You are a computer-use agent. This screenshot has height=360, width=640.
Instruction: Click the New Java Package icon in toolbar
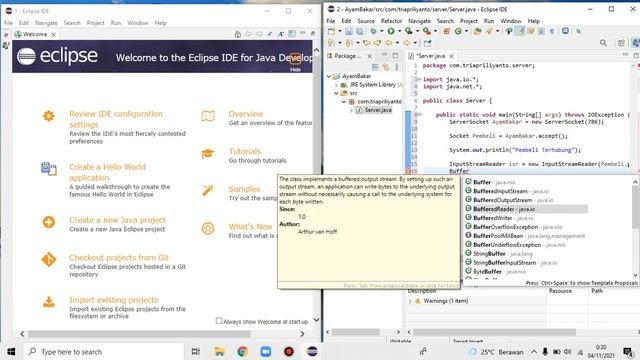tap(446, 31)
